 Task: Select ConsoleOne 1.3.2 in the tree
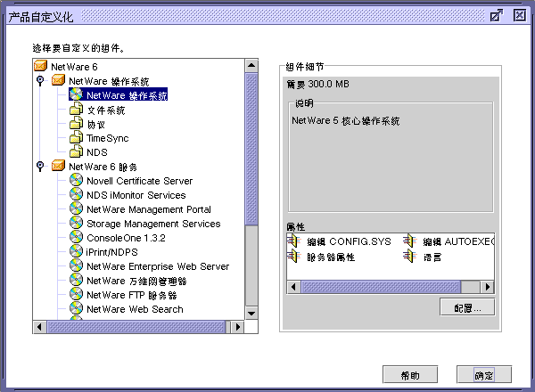coord(126,238)
